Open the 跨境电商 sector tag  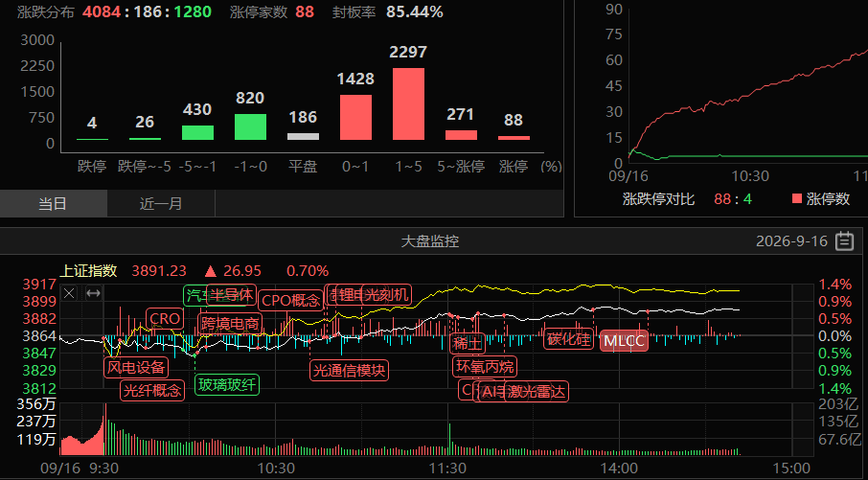pyautogui.click(x=230, y=324)
